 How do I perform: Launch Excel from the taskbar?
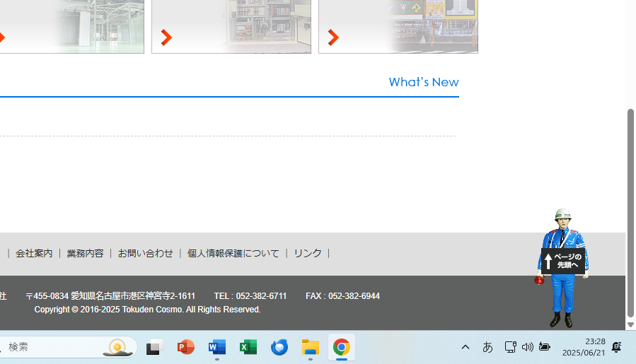[x=248, y=347]
